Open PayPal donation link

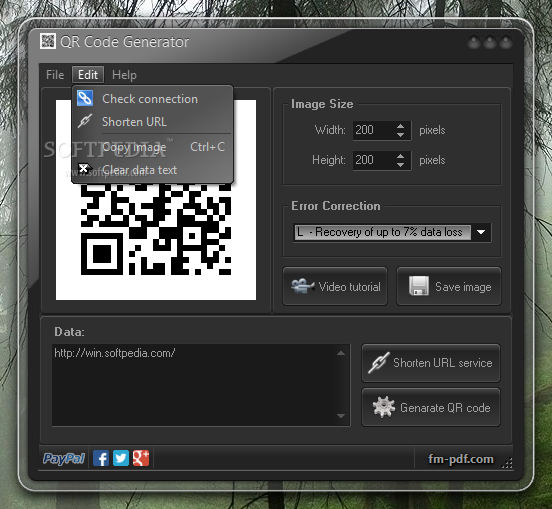pos(64,458)
